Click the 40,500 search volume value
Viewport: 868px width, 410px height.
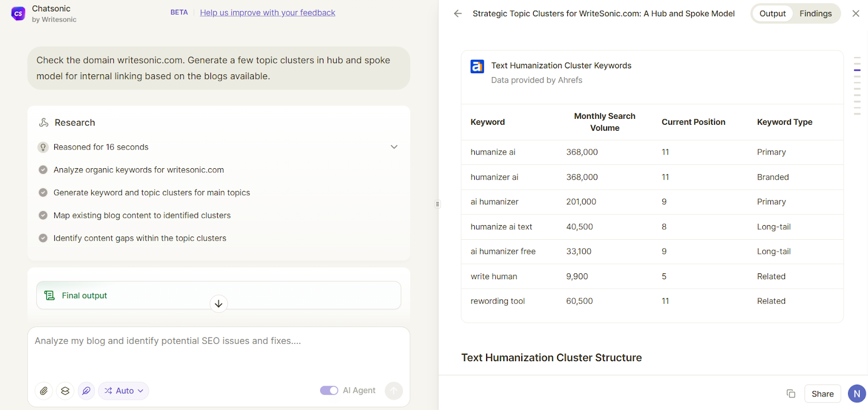(579, 227)
